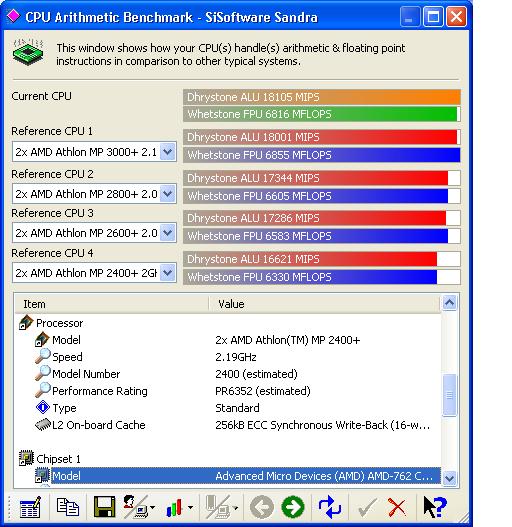Open Reference CPU 2 dropdown arrow
This screenshot has height=527, width=512.
[x=167, y=194]
